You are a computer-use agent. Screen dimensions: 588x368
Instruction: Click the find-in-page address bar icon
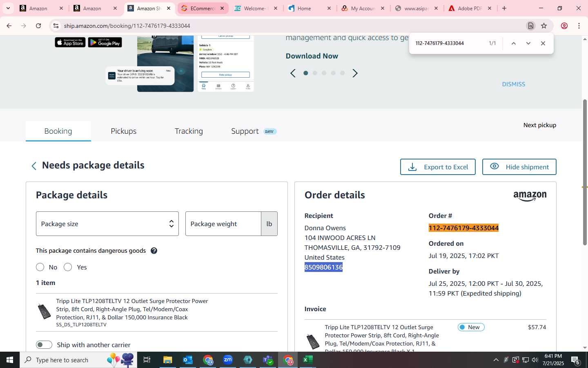click(531, 26)
